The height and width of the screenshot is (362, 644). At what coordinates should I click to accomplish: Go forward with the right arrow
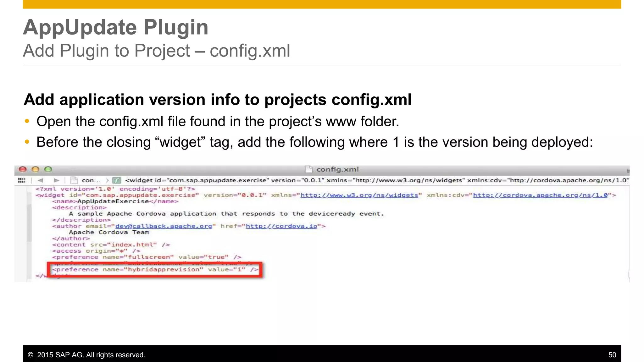(x=56, y=180)
